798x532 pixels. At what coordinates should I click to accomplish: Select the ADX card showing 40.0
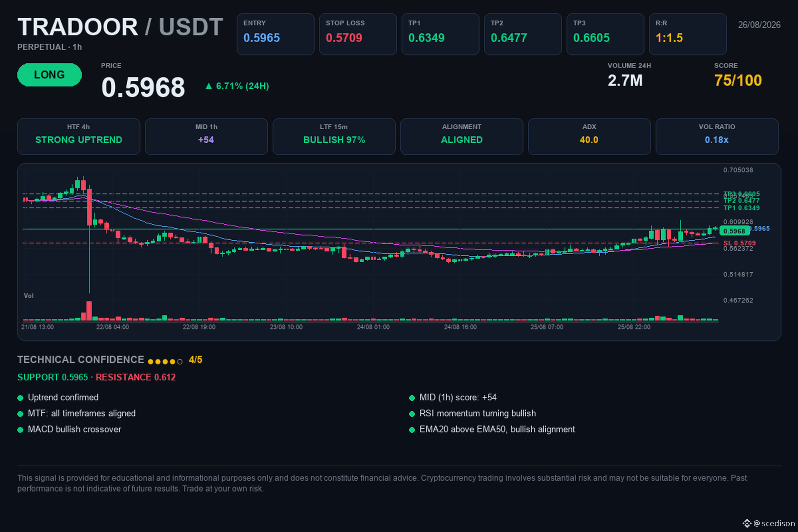pyautogui.click(x=589, y=137)
